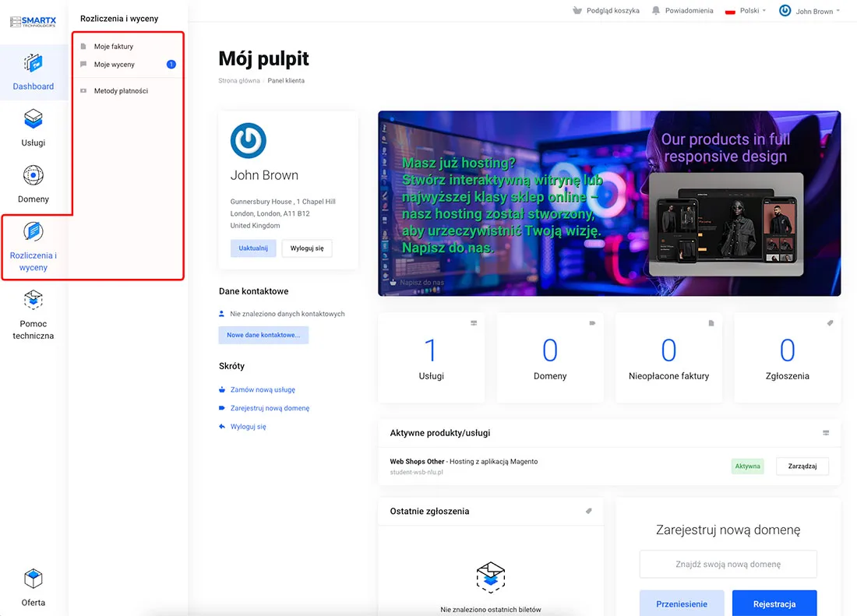Click the Polish flag icon

[730, 11]
